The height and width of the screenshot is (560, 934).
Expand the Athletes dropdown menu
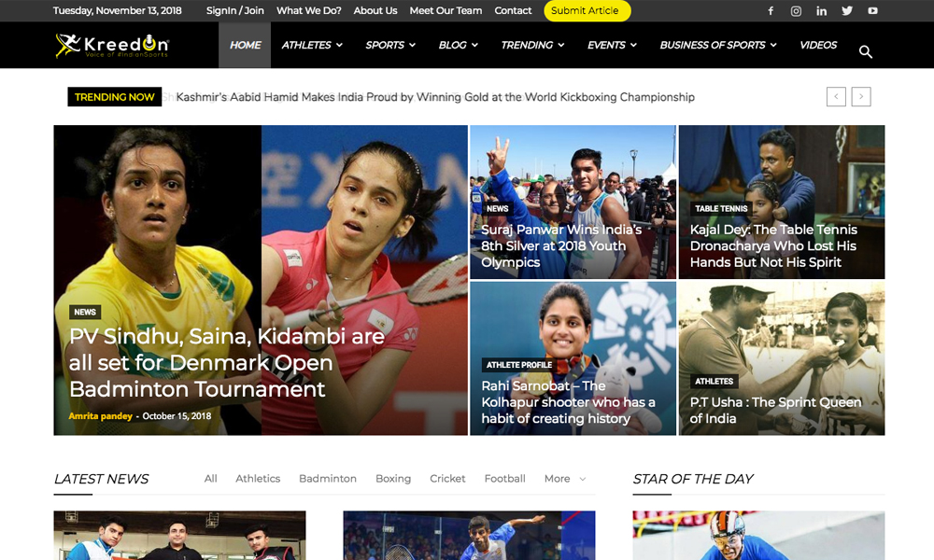click(x=312, y=45)
